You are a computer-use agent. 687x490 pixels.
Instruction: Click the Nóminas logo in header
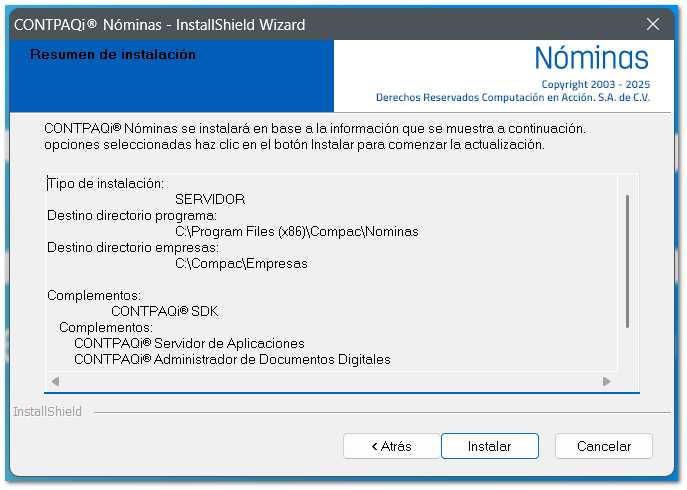[x=591, y=58]
